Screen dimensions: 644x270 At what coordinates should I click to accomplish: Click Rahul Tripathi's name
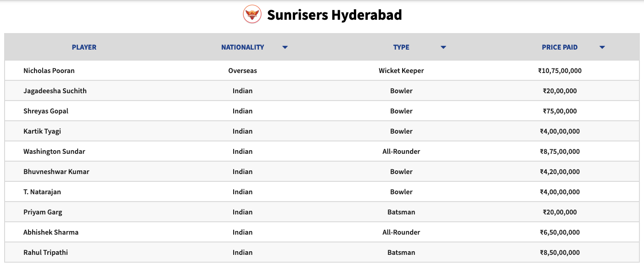click(x=46, y=253)
